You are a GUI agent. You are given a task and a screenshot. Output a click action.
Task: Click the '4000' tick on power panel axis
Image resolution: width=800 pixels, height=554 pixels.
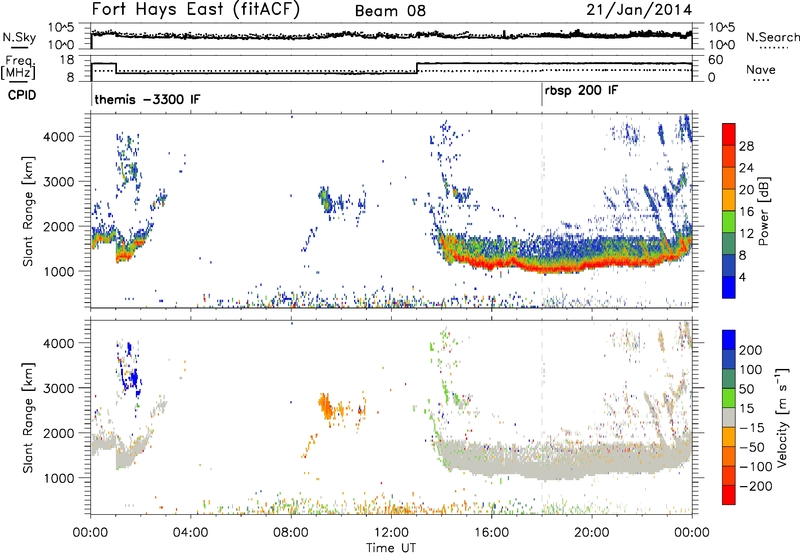point(58,137)
